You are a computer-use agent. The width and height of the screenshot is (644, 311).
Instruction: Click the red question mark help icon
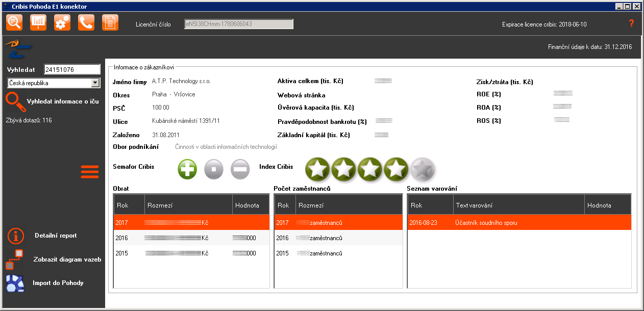pyautogui.click(x=631, y=23)
